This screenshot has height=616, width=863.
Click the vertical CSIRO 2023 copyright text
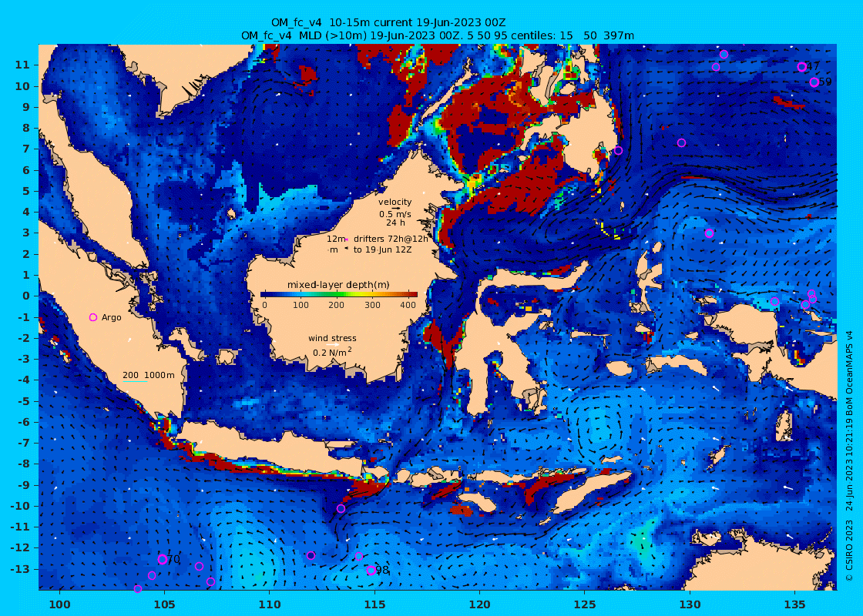(849, 456)
